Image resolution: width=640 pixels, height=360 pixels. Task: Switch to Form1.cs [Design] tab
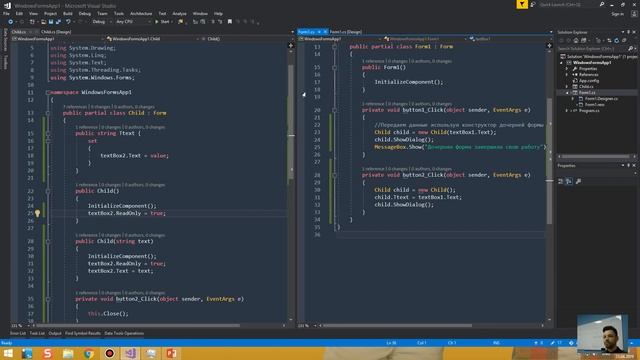click(345, 32)
